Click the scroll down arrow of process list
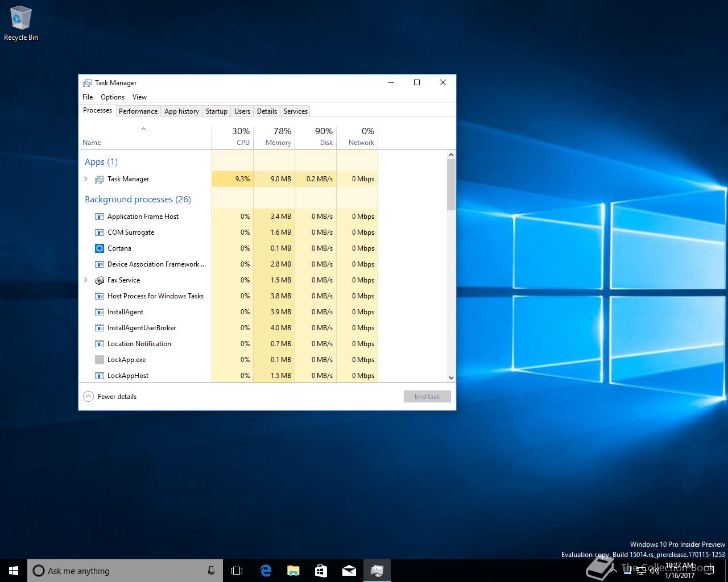Image resolution: width=728 pixels, height=582 pixels. coord(451,377)
